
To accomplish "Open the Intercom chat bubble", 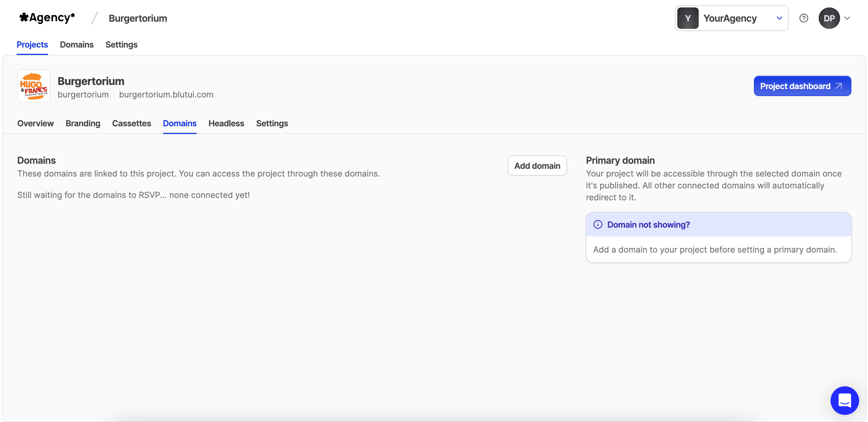I will [845, 400].
